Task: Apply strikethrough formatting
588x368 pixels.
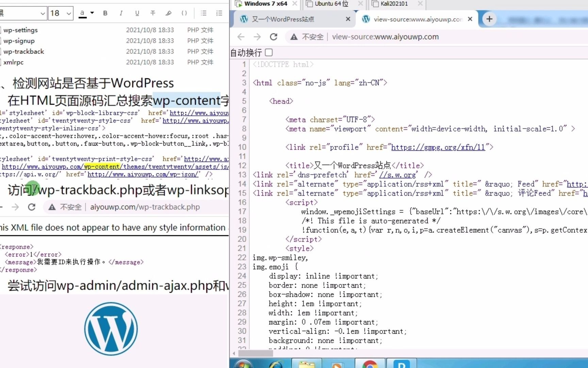Action: click(x=153, y=13)
